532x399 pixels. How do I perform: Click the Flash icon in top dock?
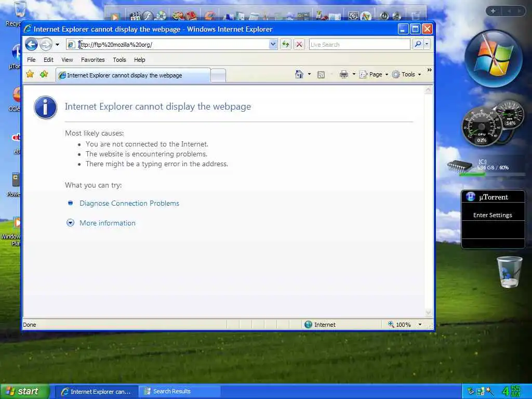click(148, 16)
